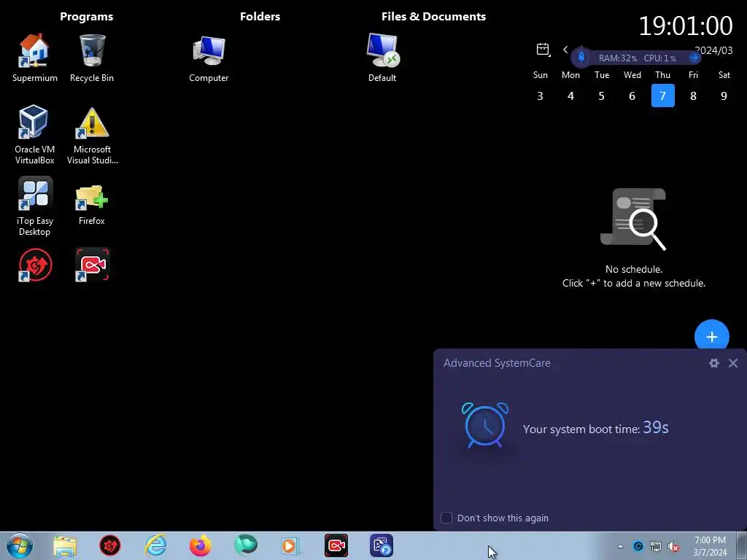This screenshot has width=747, height=560.
Task: Open the Default remote desktop file
Action: click(x=382, y=58)
